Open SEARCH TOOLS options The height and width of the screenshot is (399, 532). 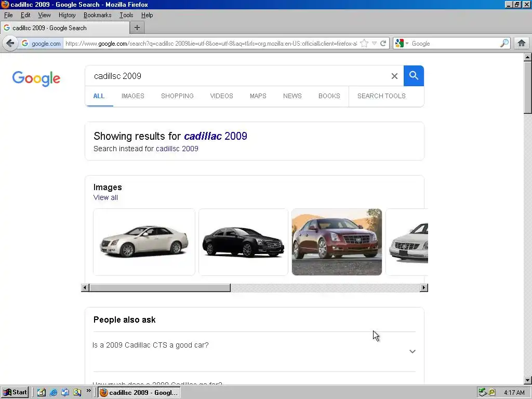(381, 96)
